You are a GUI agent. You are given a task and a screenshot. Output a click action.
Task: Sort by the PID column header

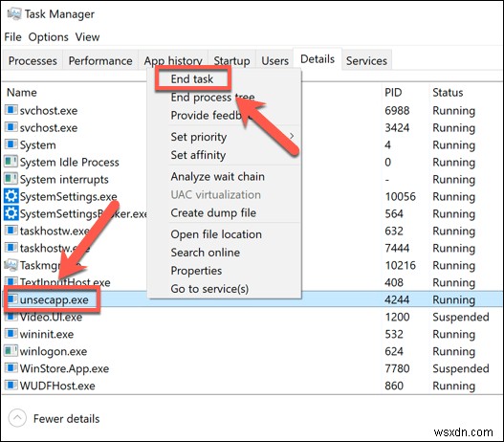[x=393, y=92]
